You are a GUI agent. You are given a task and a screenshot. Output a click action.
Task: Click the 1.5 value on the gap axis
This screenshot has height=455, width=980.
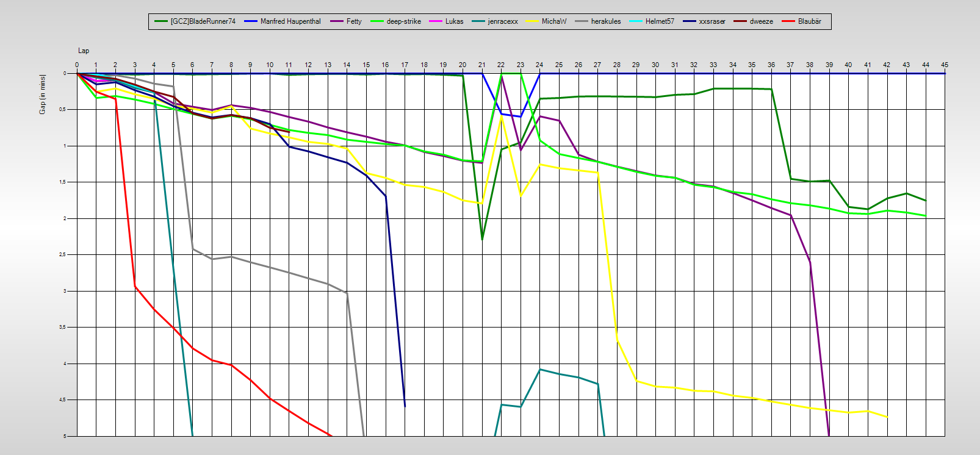(x=63, y=182)
